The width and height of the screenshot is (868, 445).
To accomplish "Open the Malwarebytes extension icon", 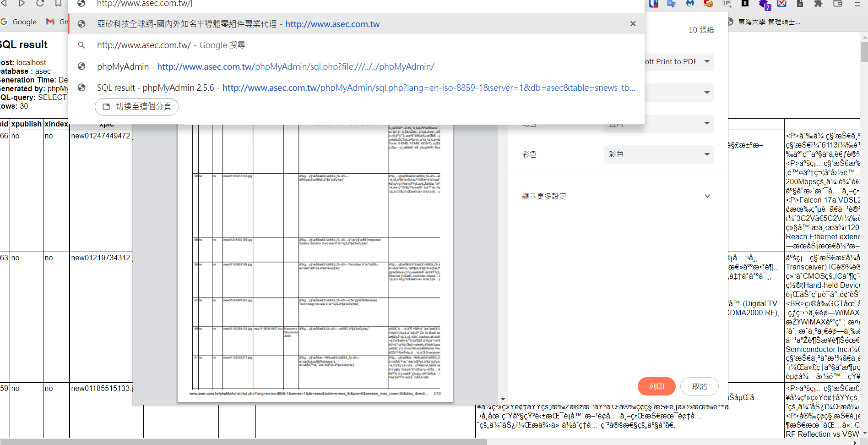I will tap(690, 3).
